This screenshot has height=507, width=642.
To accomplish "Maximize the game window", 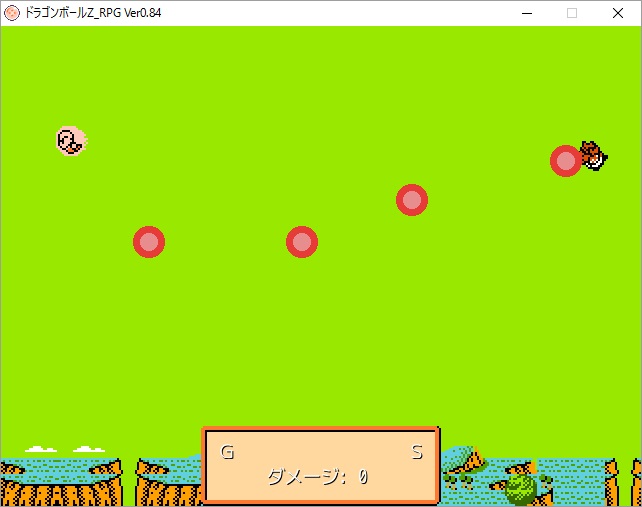I will click(x=572, y=13).
